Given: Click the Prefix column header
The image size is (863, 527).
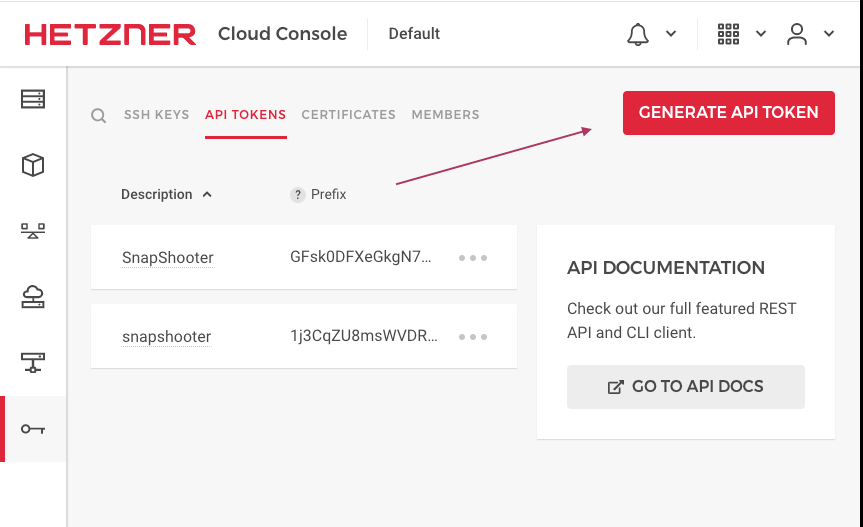Looking at the screenshot, I should [x=329, y=194].
